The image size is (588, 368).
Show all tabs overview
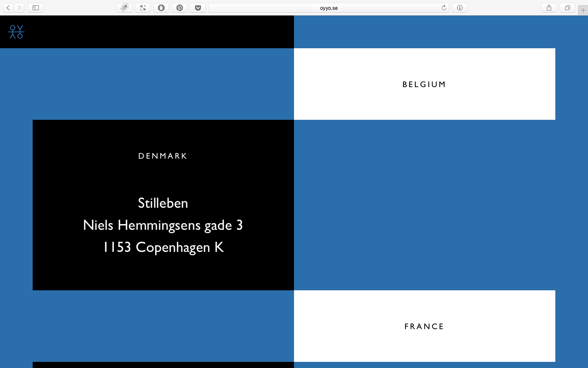pyautogui.click(x=568, y=8)
